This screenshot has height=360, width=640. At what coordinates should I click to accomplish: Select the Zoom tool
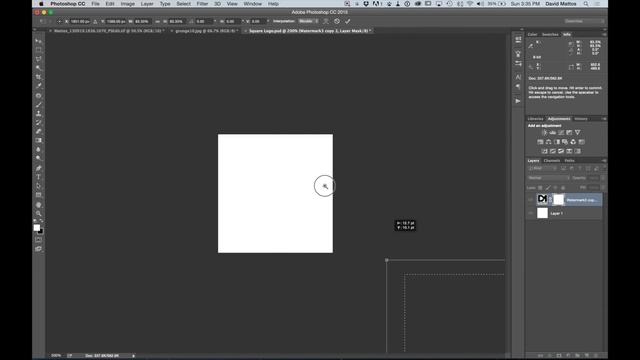pyautogui.click(x=38, y=213)
